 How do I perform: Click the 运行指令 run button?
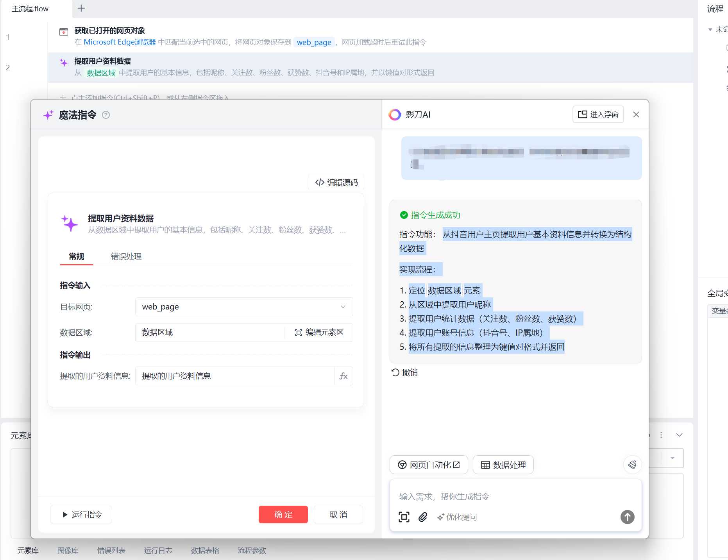pos(81,515)
